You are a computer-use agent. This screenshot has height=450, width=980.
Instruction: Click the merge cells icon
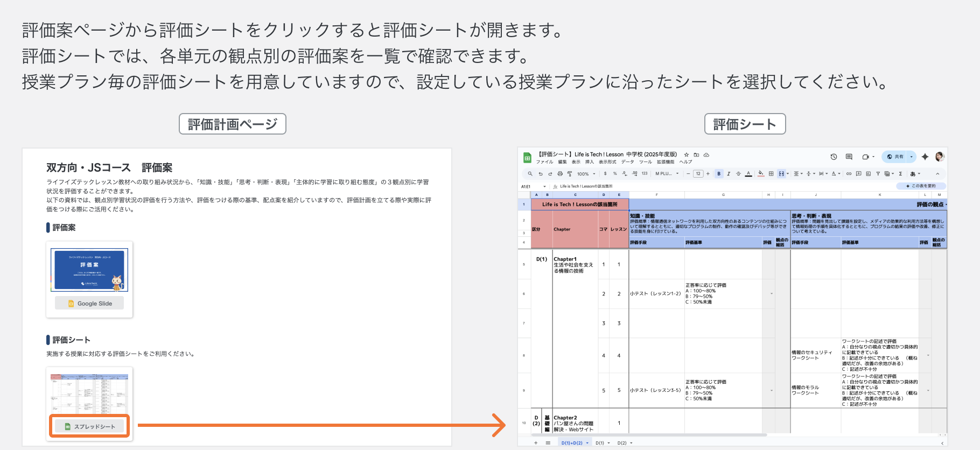[781, 173]
